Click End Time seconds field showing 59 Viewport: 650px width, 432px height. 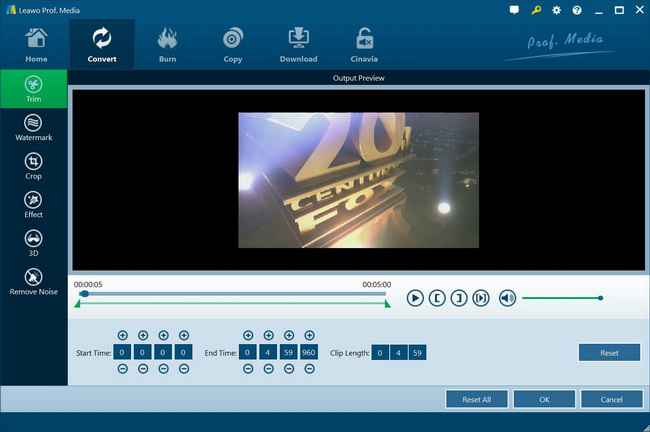click(x=289, y=352)
